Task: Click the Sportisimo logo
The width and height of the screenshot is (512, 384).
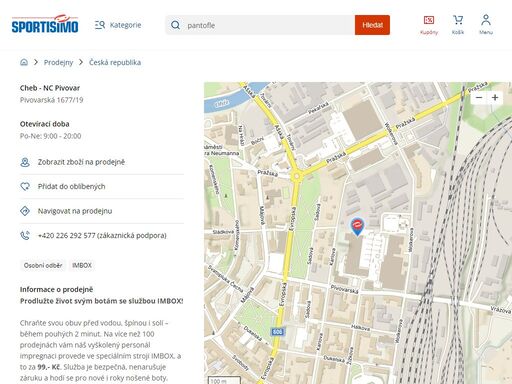Action: coord(45,24)
